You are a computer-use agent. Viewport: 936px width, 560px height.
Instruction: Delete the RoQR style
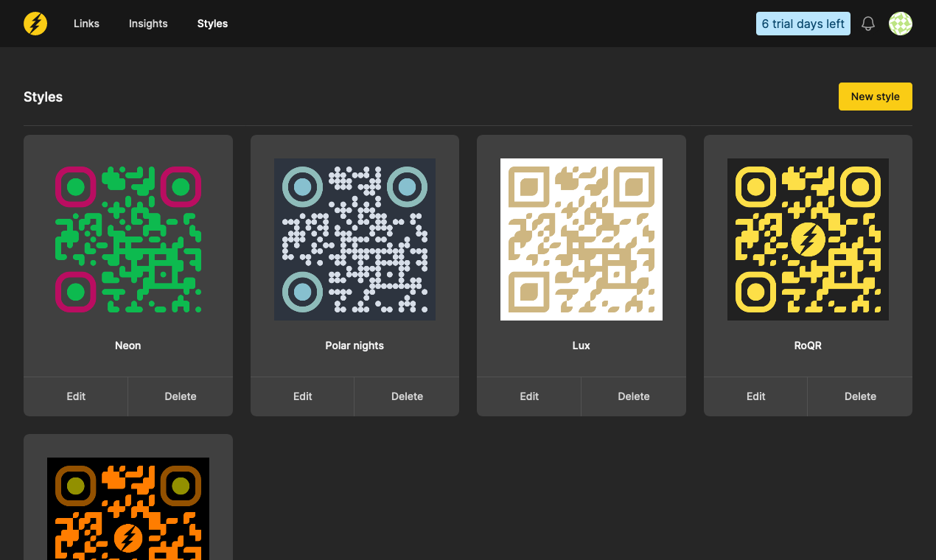[860, 396]
